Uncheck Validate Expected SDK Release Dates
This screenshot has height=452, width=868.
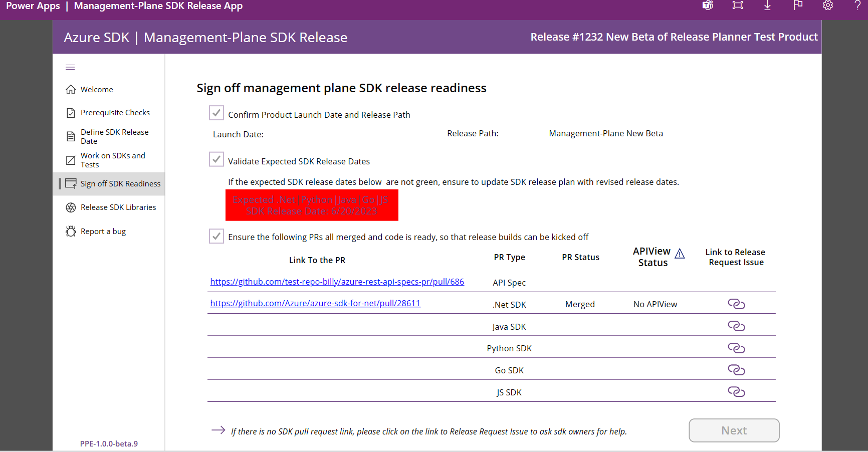tap(216, 159)
